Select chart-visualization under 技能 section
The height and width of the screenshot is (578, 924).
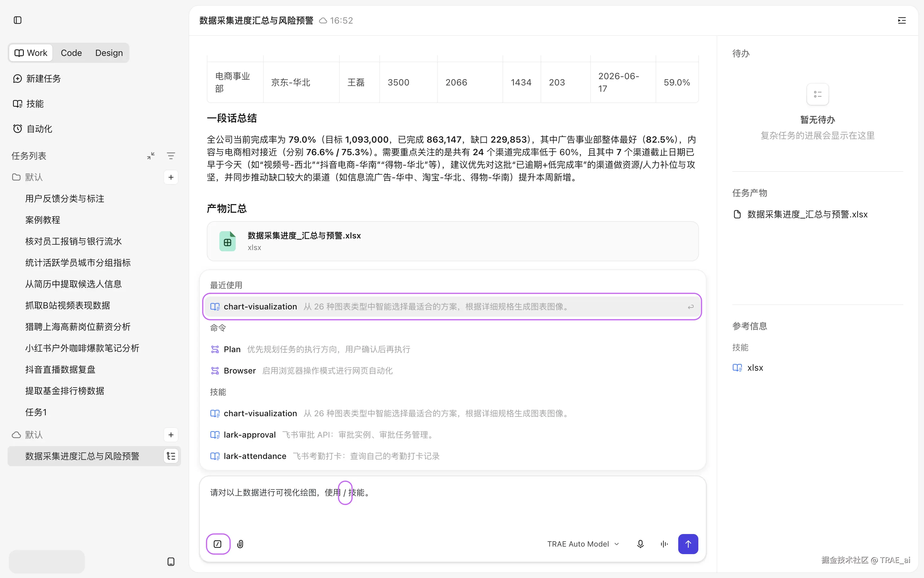point(452,413)
